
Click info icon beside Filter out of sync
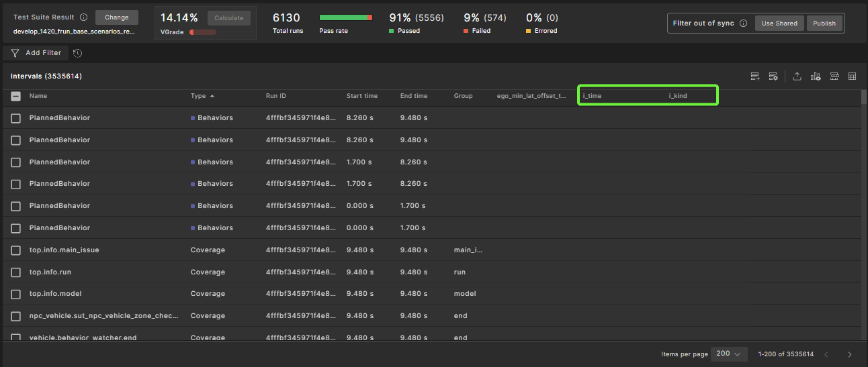tap(743, 23)
